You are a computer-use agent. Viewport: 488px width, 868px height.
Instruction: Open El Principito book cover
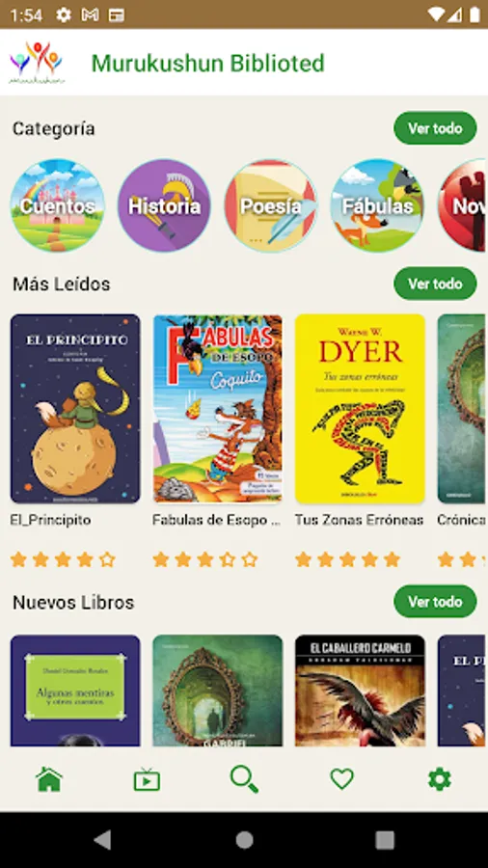[x=75, y=409]
